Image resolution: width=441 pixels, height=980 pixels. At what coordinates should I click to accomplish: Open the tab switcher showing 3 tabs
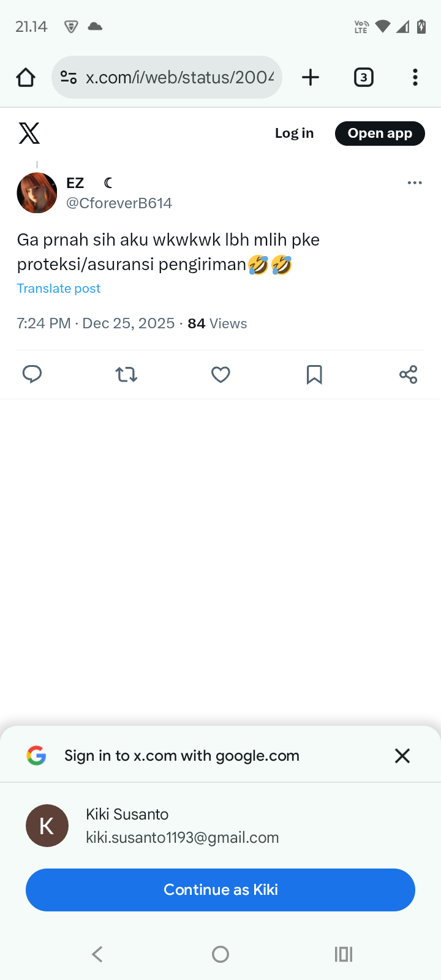pyautogui.click(x=363, y=78)
